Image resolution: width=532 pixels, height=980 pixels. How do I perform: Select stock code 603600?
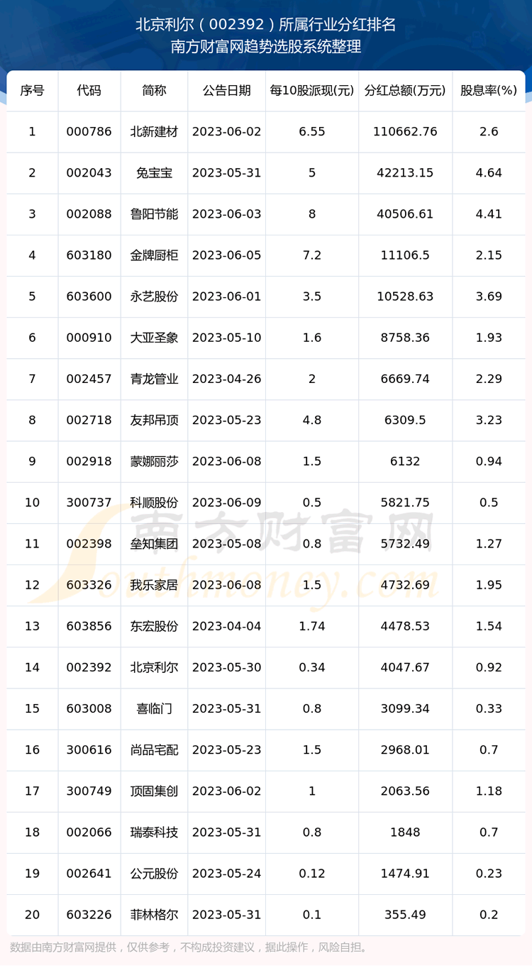(89, 296)
